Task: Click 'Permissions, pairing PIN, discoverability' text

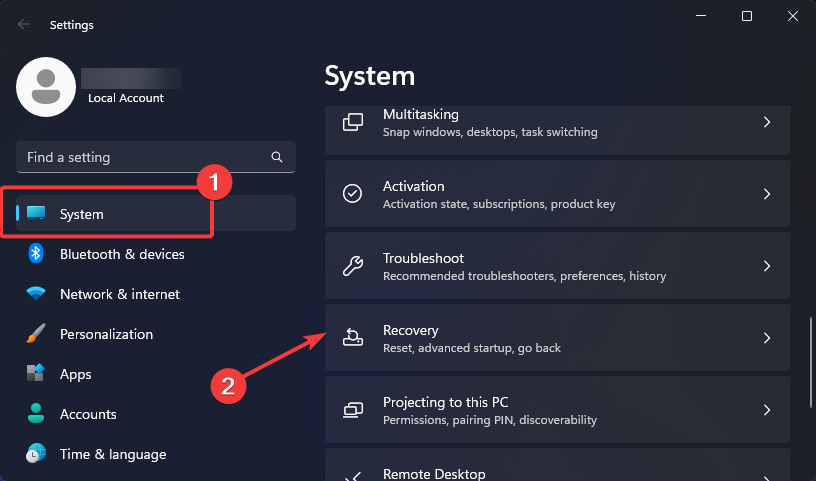Action: point(490,420)
